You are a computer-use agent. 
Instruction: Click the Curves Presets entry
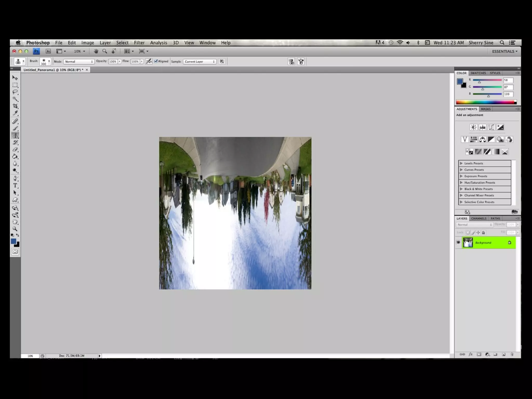tap(474, 170)
